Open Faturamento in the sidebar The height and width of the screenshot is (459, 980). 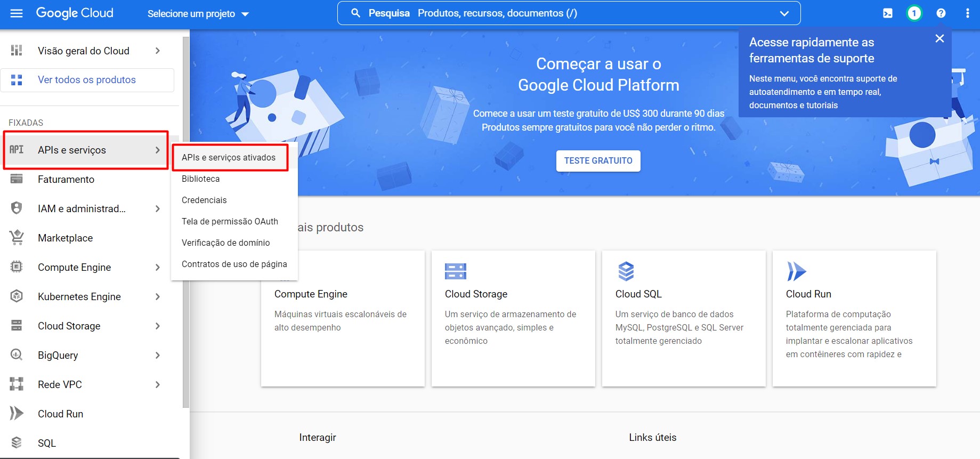point(66,179)
